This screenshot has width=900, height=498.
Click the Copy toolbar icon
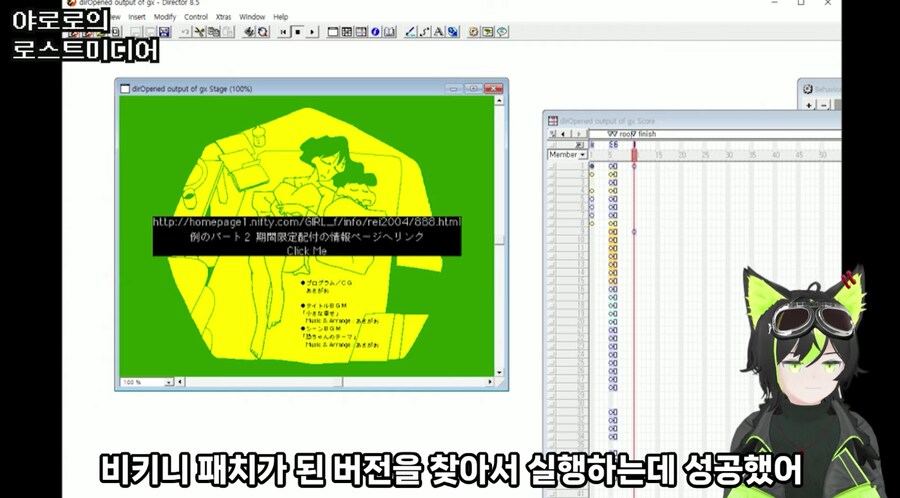[x=214, y=32]
